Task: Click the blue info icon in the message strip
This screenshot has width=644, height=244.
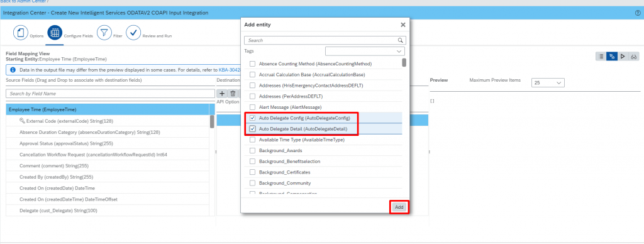Action: click(13, 70)
